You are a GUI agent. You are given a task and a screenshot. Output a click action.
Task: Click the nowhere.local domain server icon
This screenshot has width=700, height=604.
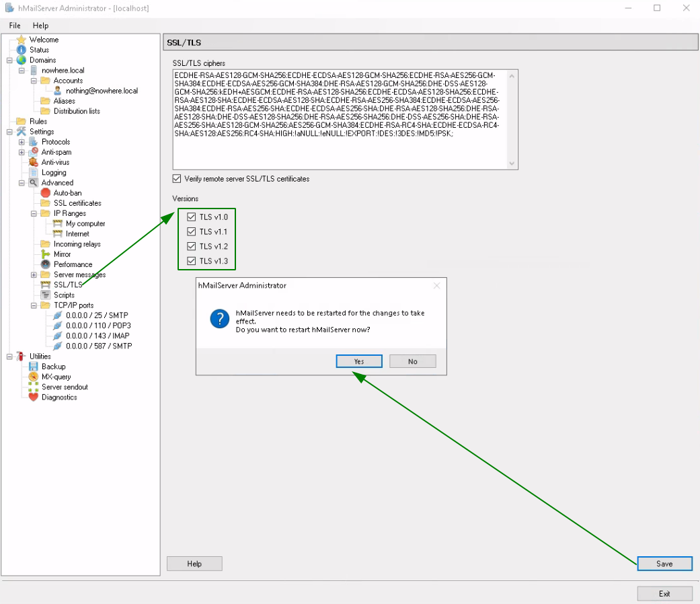(x=34, y=71)
